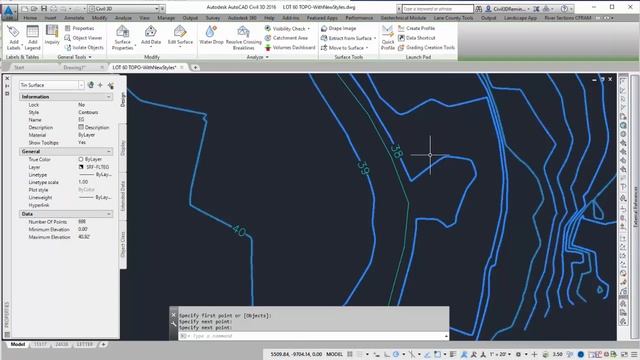Open the Analyze ribbon tab
Screen dimensions: 640x360
point(123,18)
